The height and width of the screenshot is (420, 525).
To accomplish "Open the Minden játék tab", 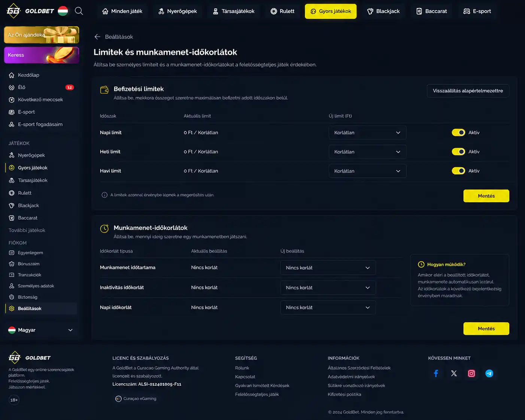I will click(122, 11).
